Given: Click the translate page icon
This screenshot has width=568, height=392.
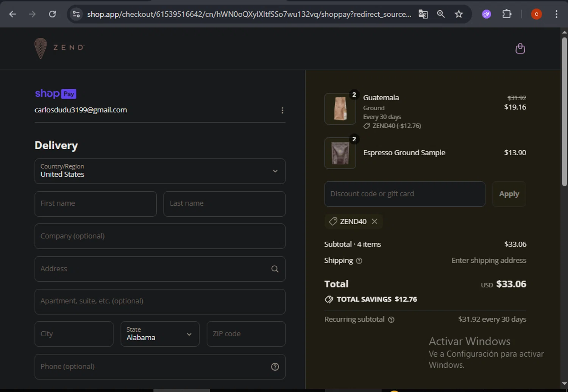Looking at the screenshot, I should click(423, 14).
